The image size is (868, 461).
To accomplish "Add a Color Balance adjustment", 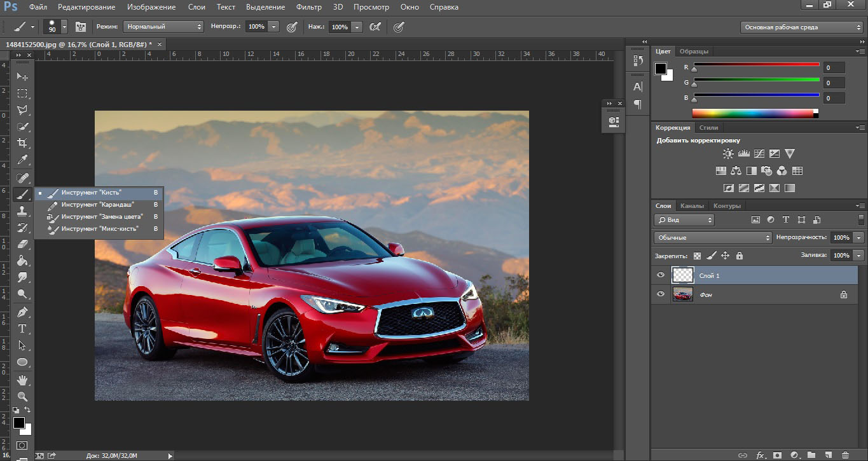I will 736,170.
